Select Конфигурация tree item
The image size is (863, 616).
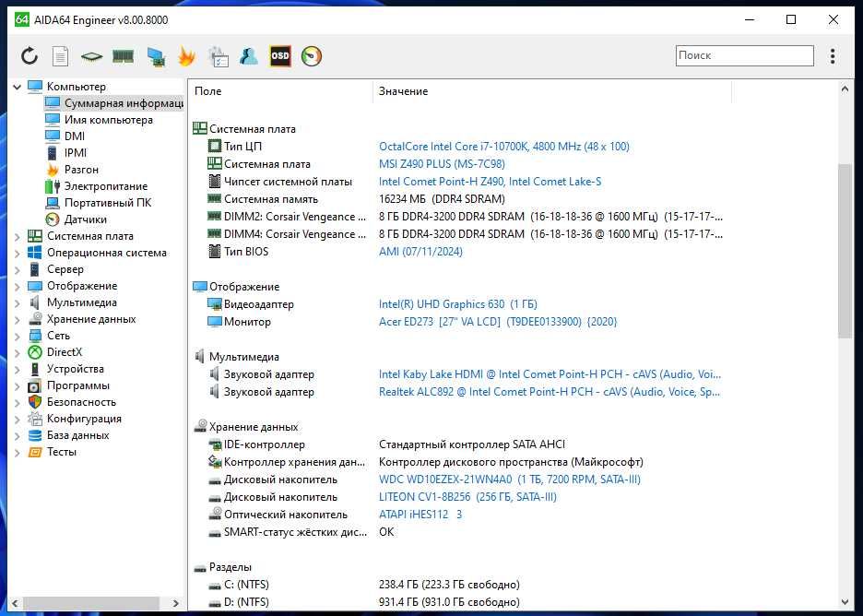tap(84, 419)
